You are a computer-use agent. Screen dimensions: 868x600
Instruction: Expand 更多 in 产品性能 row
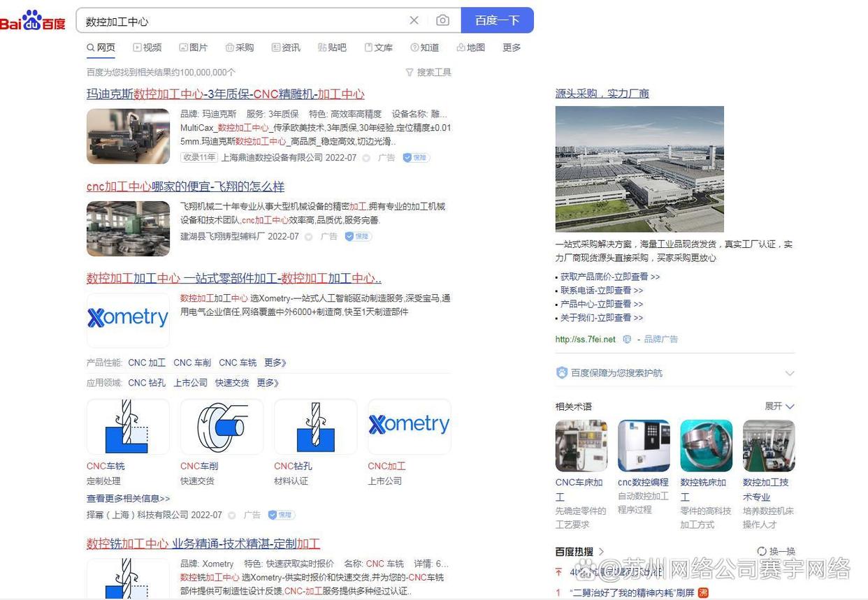coord(275,363)
